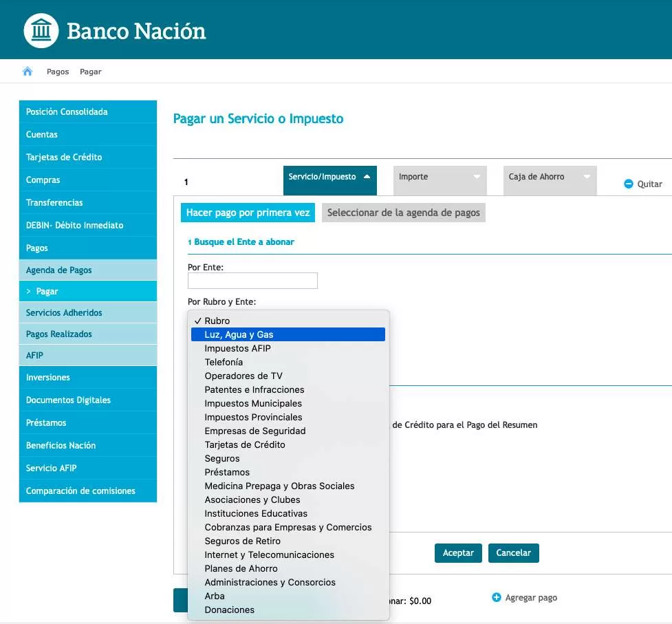Click the Aceptar button

(458, 553)
